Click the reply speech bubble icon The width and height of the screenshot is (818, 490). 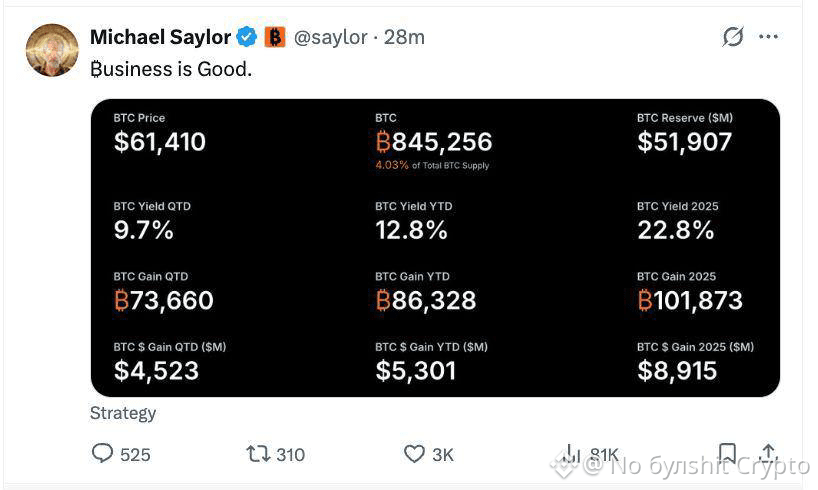pos(102,453)
